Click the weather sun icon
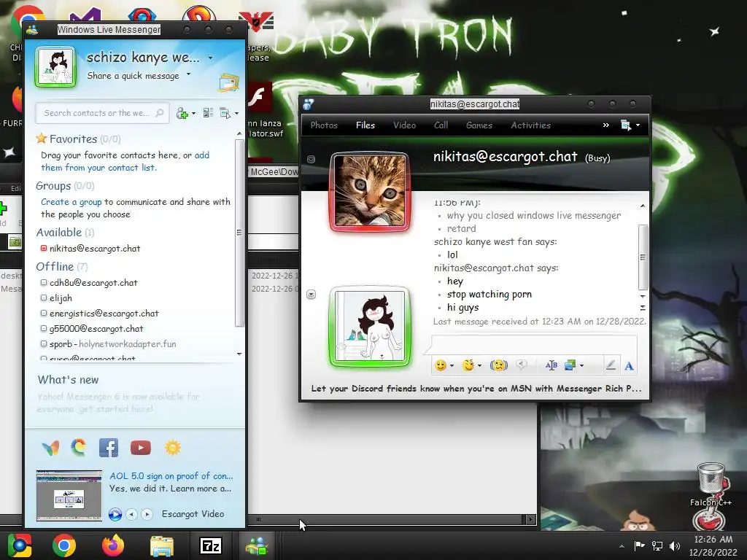 [x=172, y=448]
